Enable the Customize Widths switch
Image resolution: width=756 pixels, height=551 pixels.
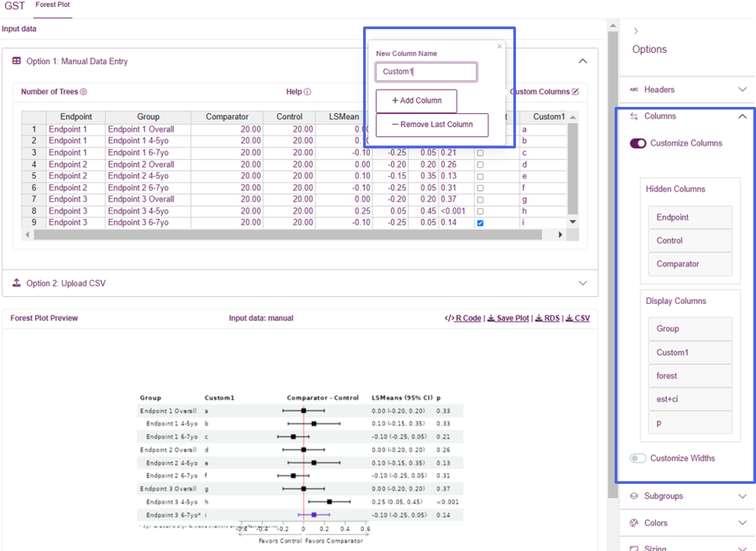coord(638,458)
